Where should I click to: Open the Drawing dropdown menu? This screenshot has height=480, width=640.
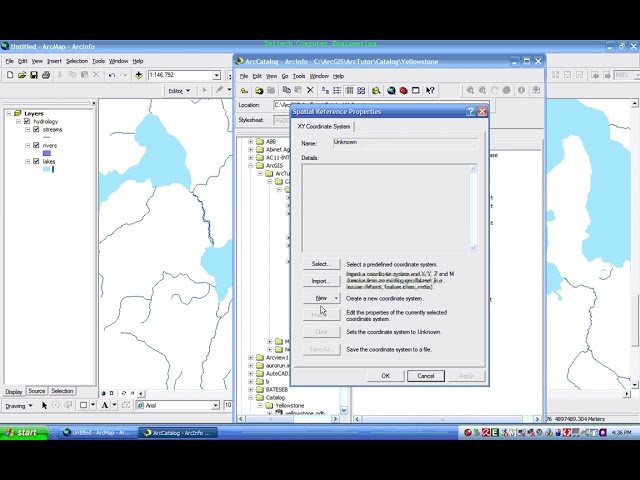(18, 406)
